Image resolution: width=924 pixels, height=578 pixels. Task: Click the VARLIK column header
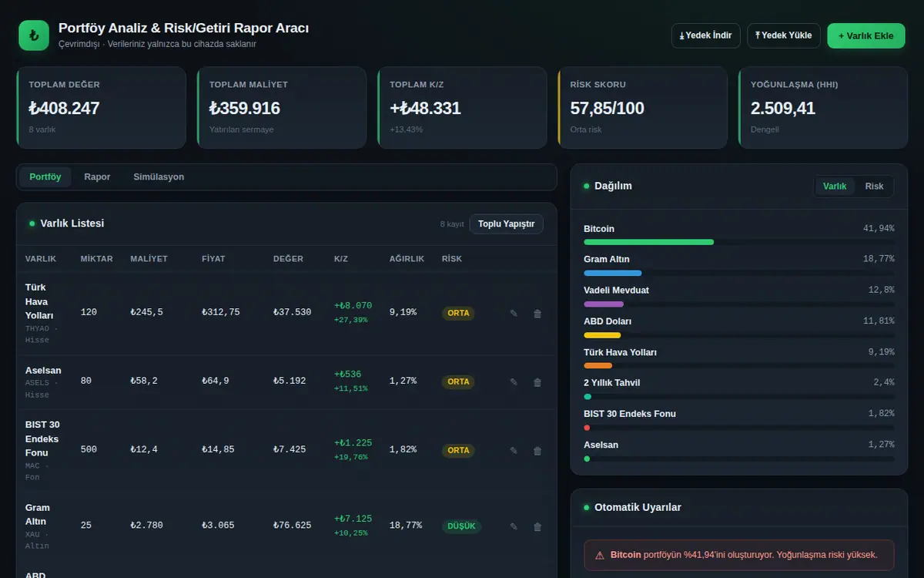(41, 259)
